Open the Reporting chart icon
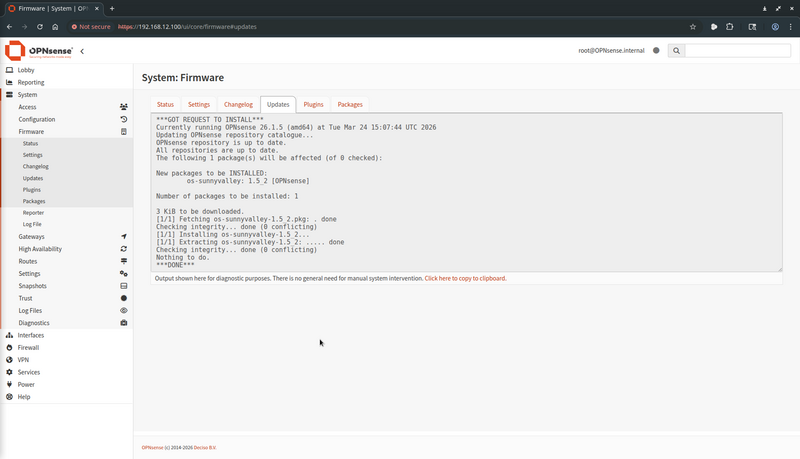The image size is (800, 459). click(9, 82)
